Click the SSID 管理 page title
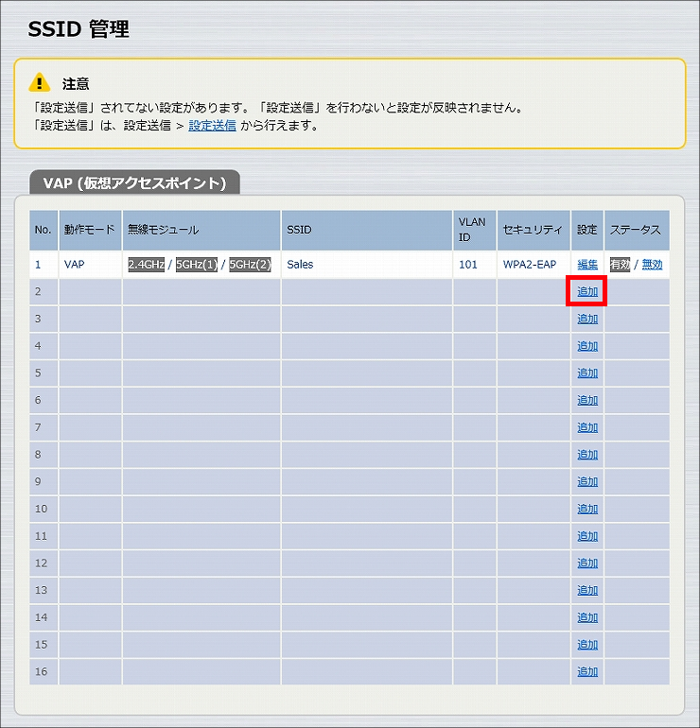This screenshot has width=700, height=728. [x=79, y=28]
